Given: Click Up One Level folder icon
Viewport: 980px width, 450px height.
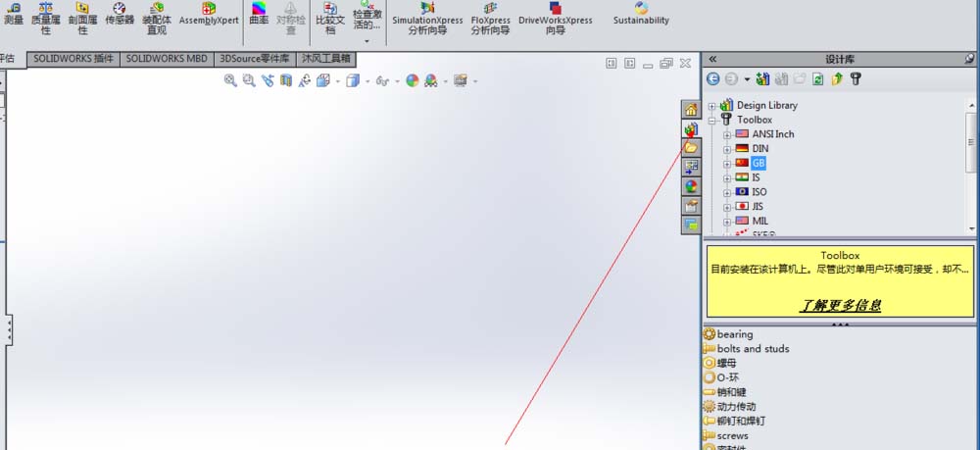Looking at the screenshot, I should coord(837,79).
